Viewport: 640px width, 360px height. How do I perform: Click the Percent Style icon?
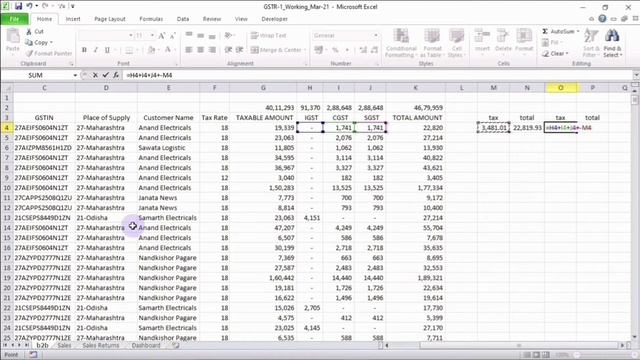[x=335, y=50]
